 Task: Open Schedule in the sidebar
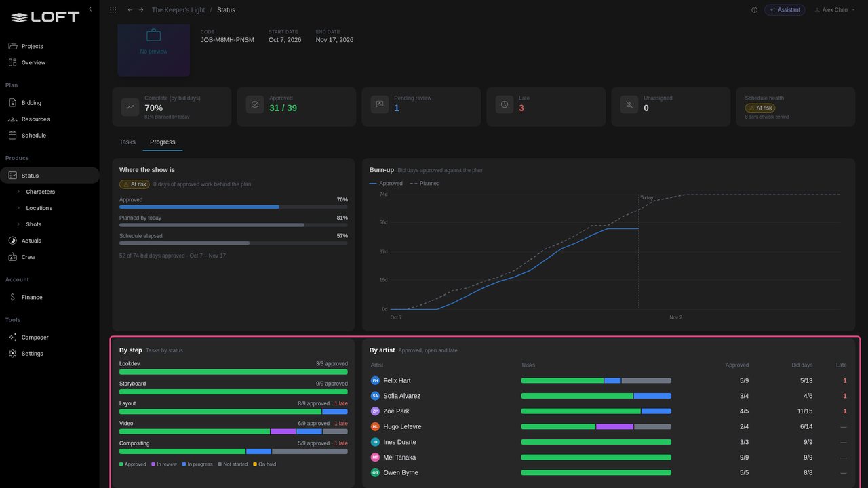(x=50, y=136)
